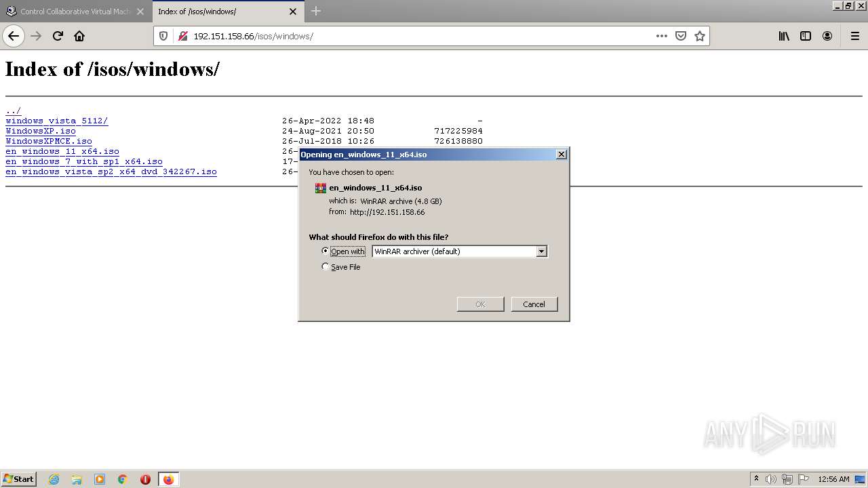Viewport: 868px width, 488px height.
Task: Click the Vista sp2 x64 dvd ISO link
Action: [111, 171]
